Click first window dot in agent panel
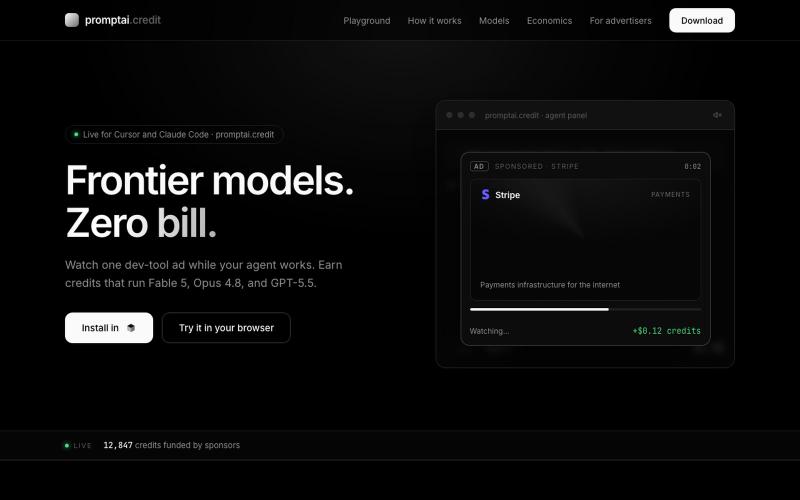The width and height of the screenshot is (800, 500). coord(449,115)
